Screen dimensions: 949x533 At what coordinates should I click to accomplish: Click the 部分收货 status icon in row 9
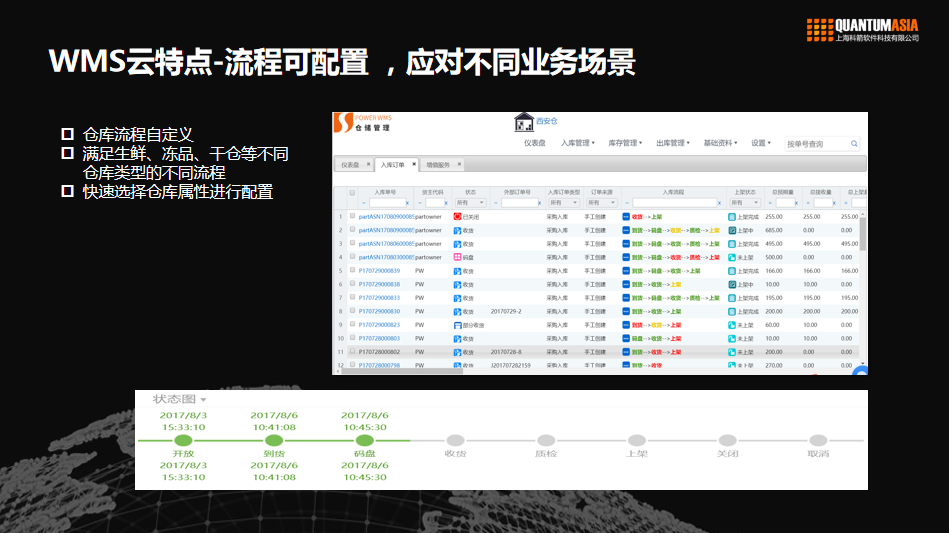pyautogui.click(x=458, y=325)
